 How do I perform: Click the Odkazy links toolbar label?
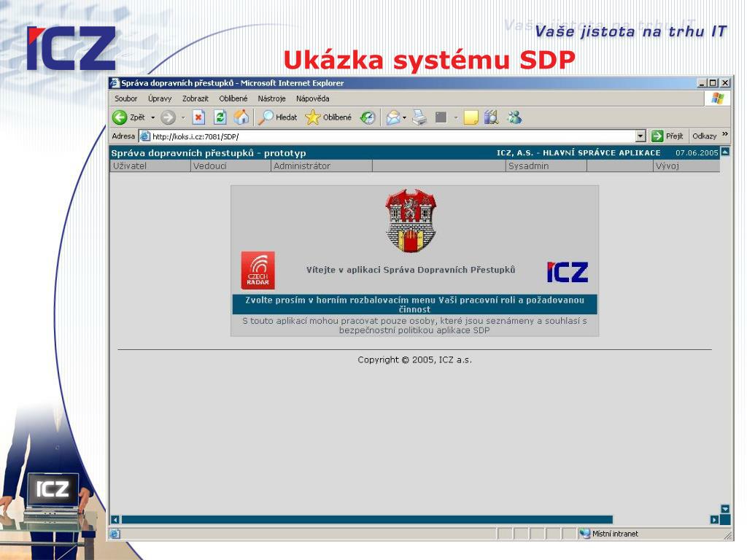tap(704, 136)
